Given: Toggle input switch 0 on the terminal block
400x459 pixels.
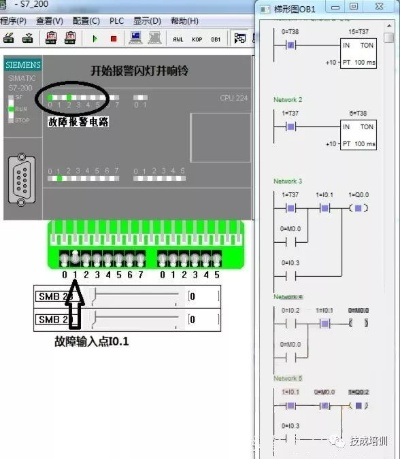Looking at the screenshot, I should point(64,259).
